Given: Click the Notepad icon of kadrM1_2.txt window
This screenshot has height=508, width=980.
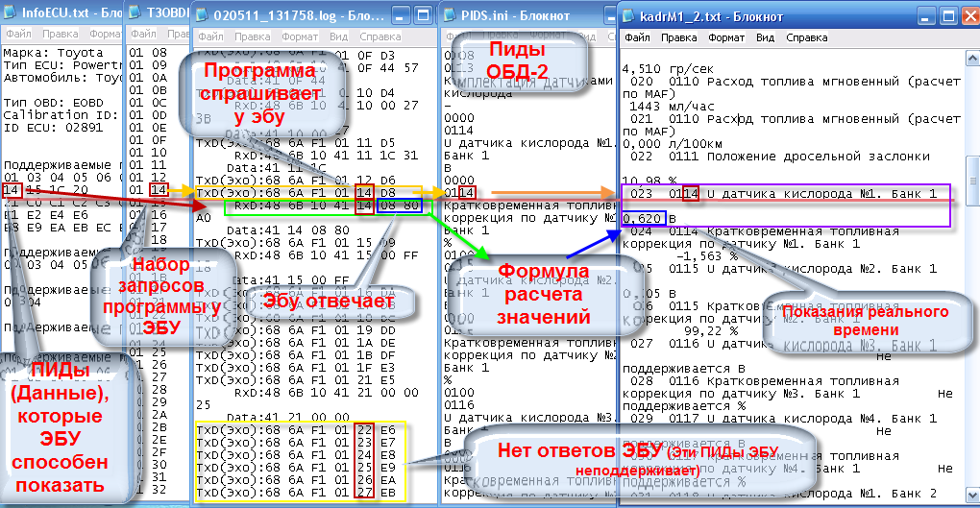Looking at the screenshot, I should point(631,16).
